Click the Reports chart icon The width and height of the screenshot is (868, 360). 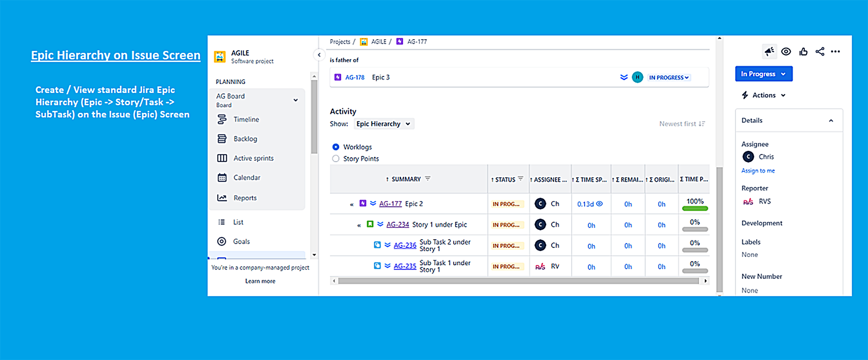(222, 198)
